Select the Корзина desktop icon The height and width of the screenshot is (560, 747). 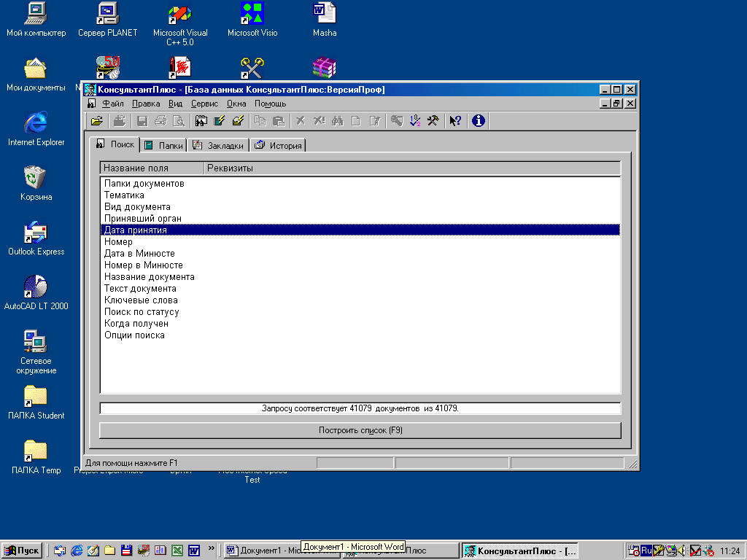pyautogui.click(x=36, y=183)
